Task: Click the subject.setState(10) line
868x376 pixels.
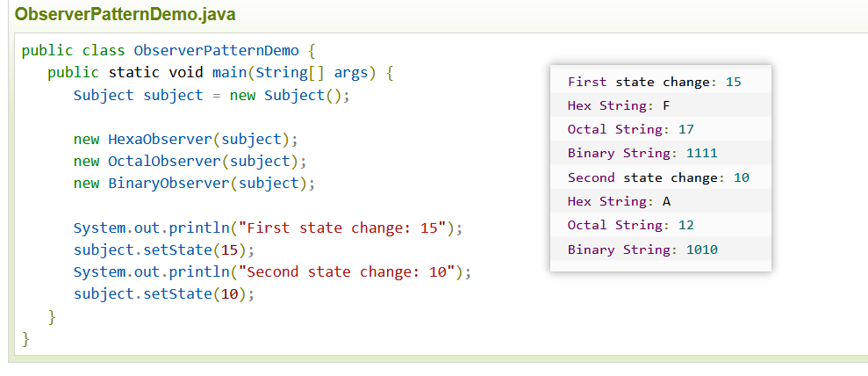Action: click(x=164, y=294)
